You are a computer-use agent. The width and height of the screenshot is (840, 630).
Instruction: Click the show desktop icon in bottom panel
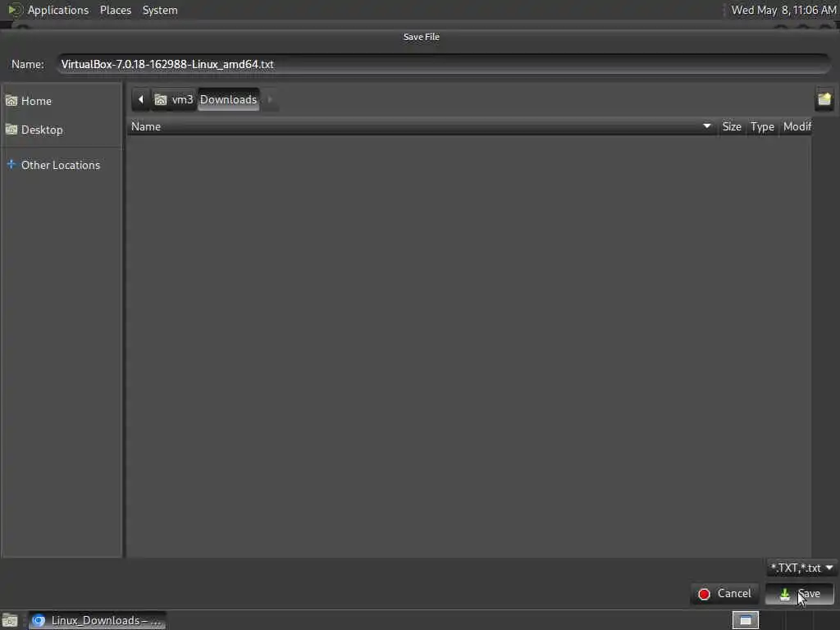(x=10, y=620)
